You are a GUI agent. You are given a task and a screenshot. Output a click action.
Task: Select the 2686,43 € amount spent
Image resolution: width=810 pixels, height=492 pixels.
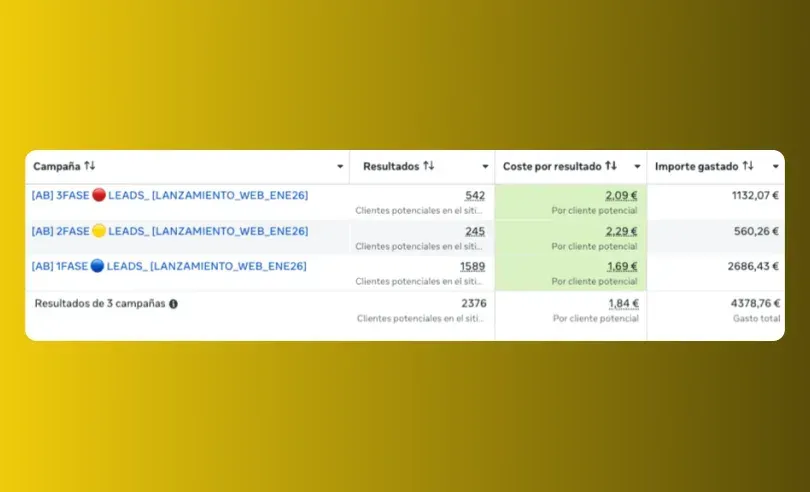753,266
